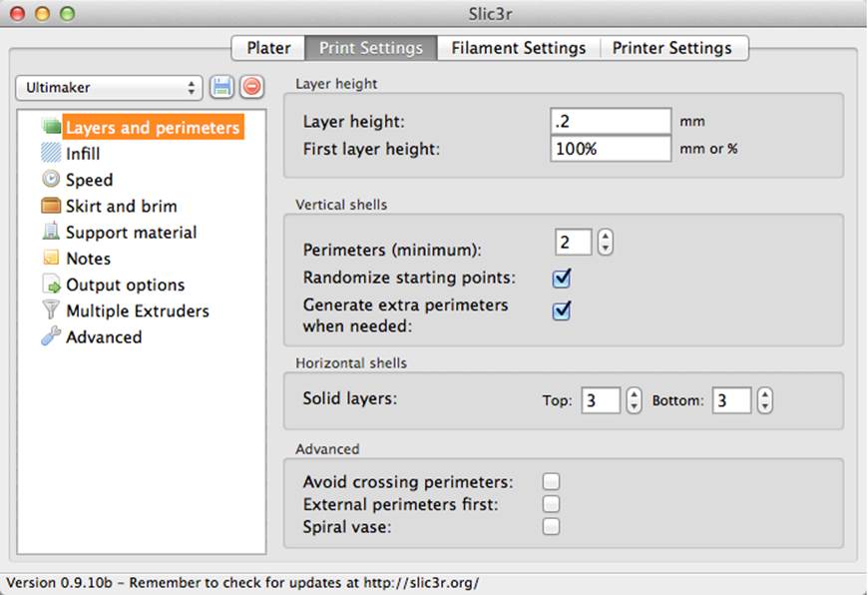Open the Ultimaker preset dropdown
Image resolution: width=868 pixels, height=595 pixels.
coord(109,88)
